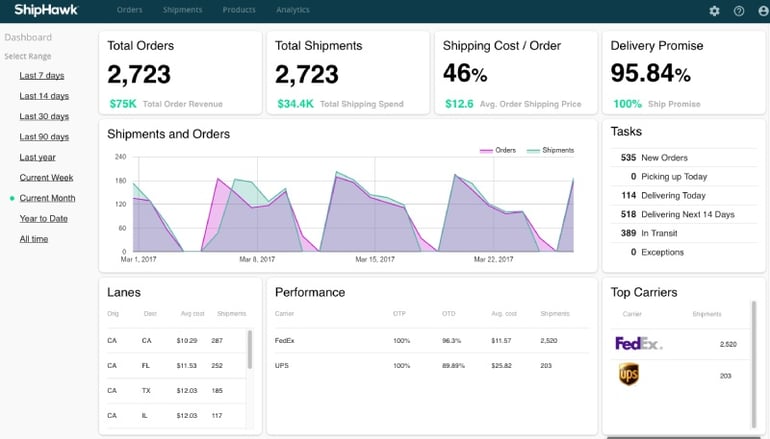The width and height of the screenshot is (770, 439).
Task: Click the CA to FL lane row
Action: [x=176, y=365]
